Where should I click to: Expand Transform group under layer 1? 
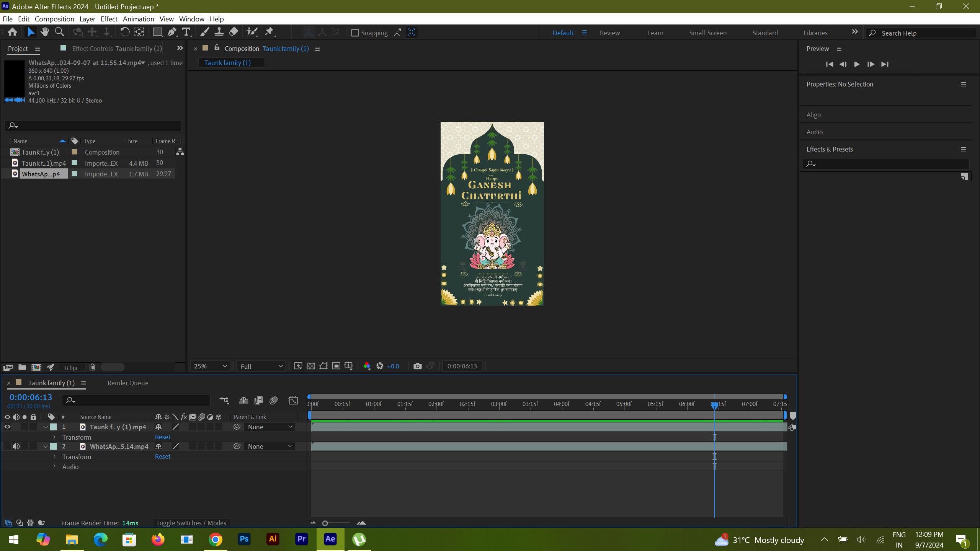(x=54, y=437)
